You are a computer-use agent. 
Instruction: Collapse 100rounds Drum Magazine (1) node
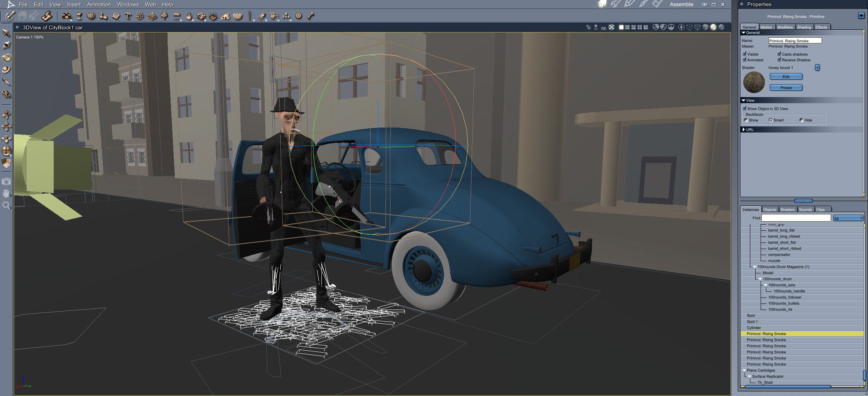click(755, 267)
